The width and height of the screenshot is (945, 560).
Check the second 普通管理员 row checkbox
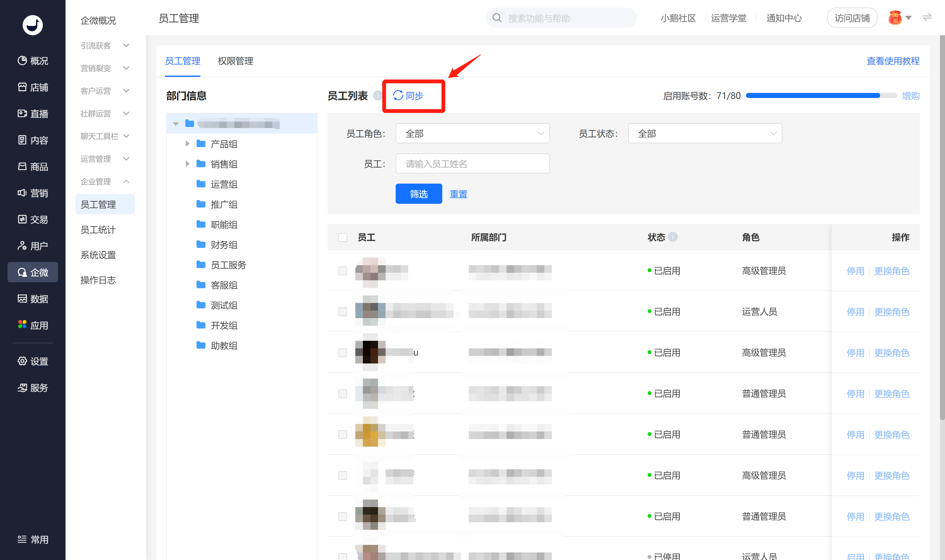coord(343,434)
